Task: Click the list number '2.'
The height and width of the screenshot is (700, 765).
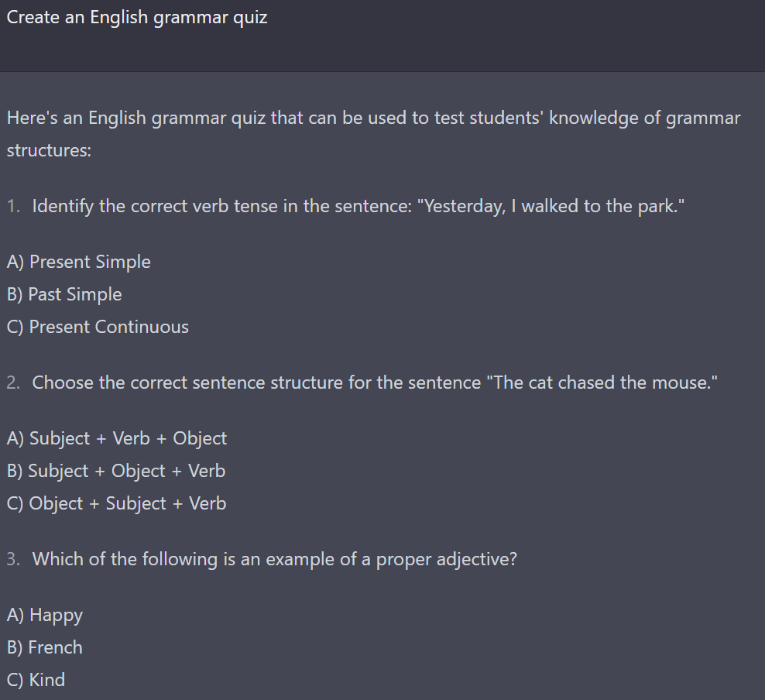Action: [x=14, y=383]
